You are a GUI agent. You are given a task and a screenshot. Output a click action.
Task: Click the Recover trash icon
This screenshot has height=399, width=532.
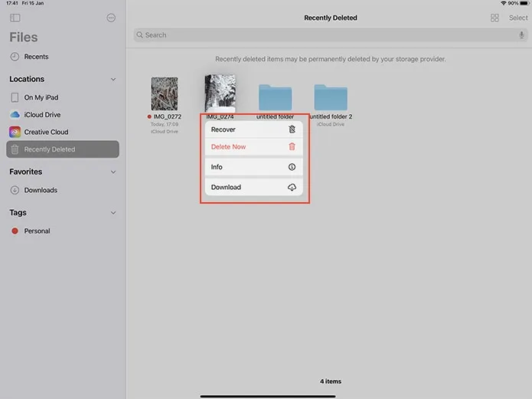292,129
